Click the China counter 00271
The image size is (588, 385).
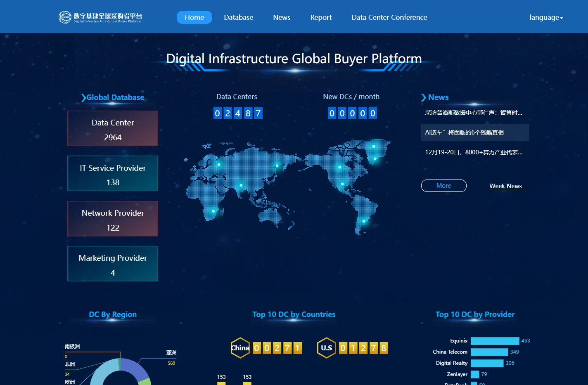point(277,348)
